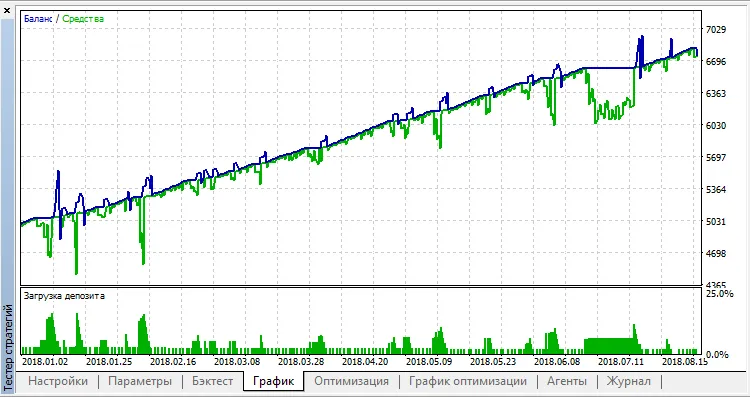Go to the Агенты tab
The width and height of the screenshot is (750, 398).
coord(567,381)
